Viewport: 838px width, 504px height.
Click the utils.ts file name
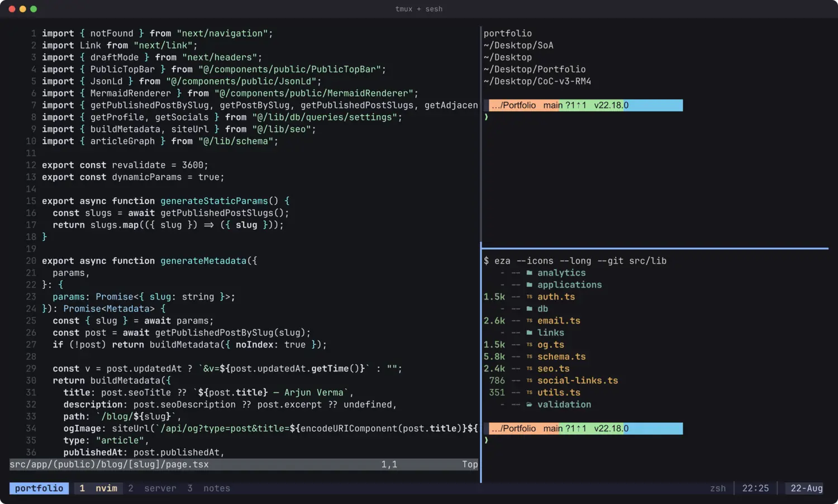pyautogui.click(x=559, y=393)
